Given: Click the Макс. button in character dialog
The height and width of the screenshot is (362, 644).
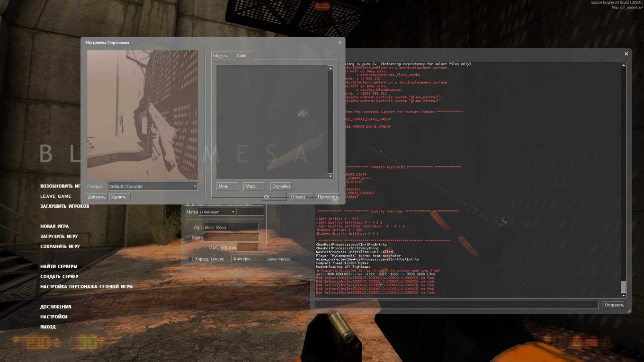Looking at the screenshot, I should [254, 186].
